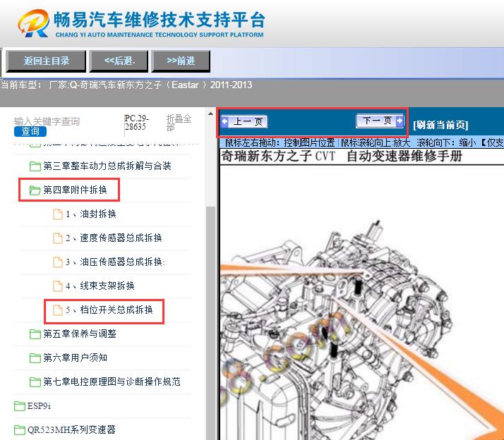
Task: Click folder icon of QR523MH系列变速器
Action: click(x=20, y=429)
